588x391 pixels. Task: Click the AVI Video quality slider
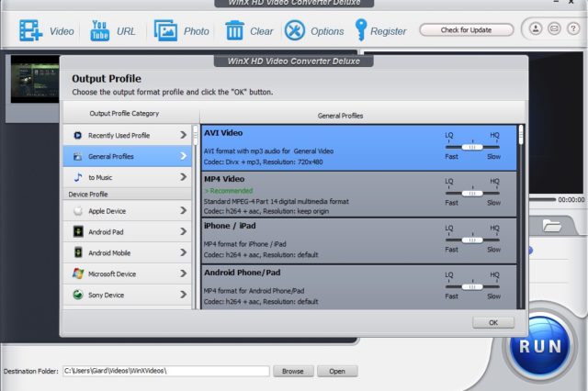[x=472, y=146]
